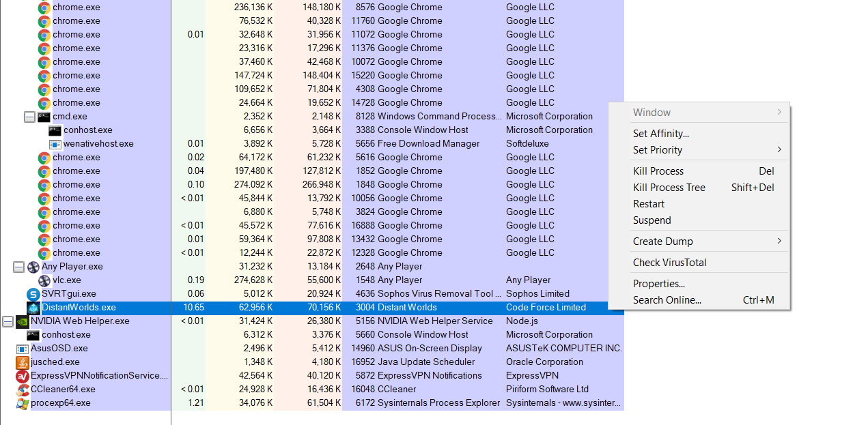
Task: Click the procexp64.exe icon
Action: tap(22, 403)
